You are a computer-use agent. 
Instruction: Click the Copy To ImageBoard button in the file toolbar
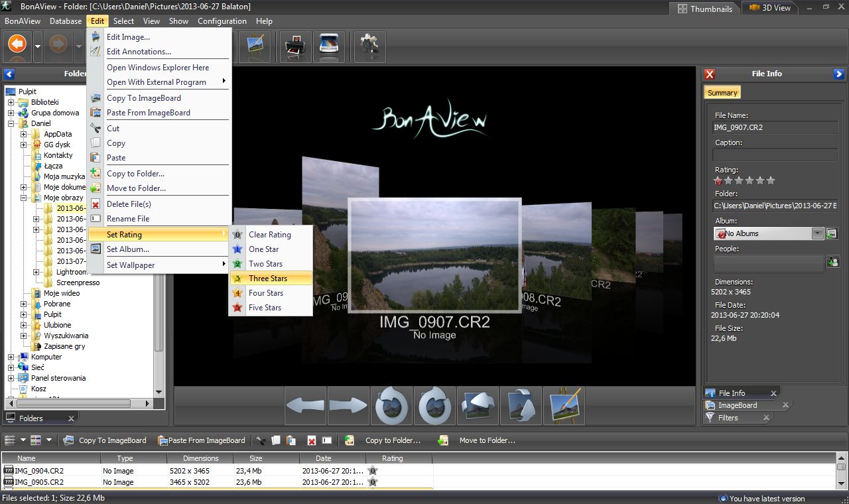(x=105, y=440)
